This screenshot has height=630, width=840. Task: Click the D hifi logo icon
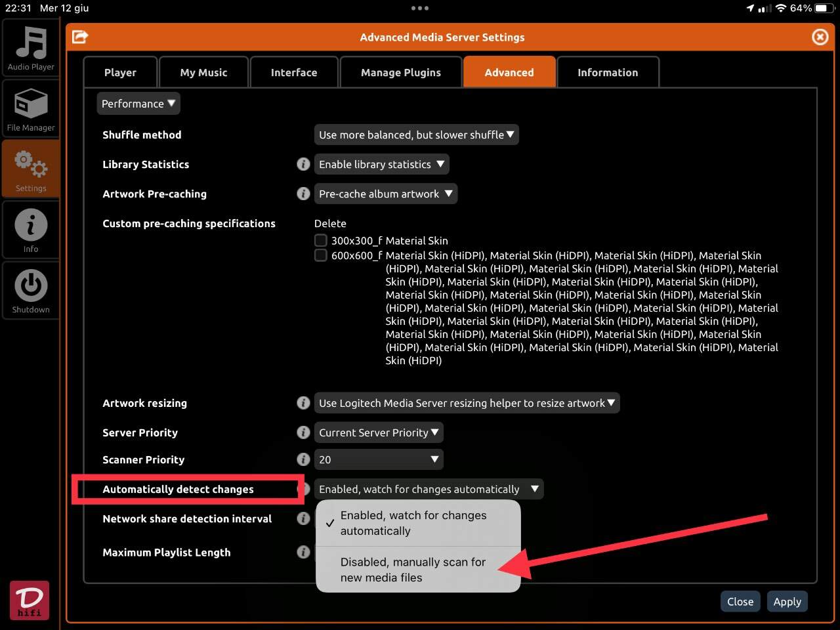coord(30,600)
